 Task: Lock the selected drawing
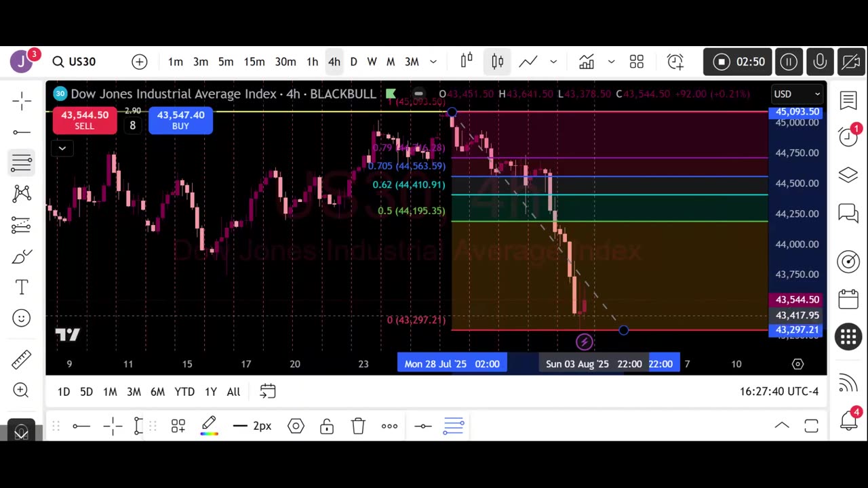[327, 426]
